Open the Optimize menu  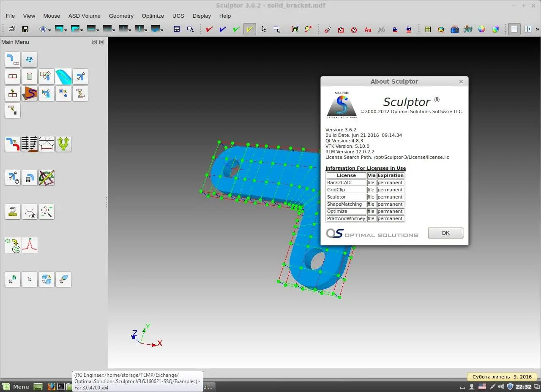tap(153, 16)
